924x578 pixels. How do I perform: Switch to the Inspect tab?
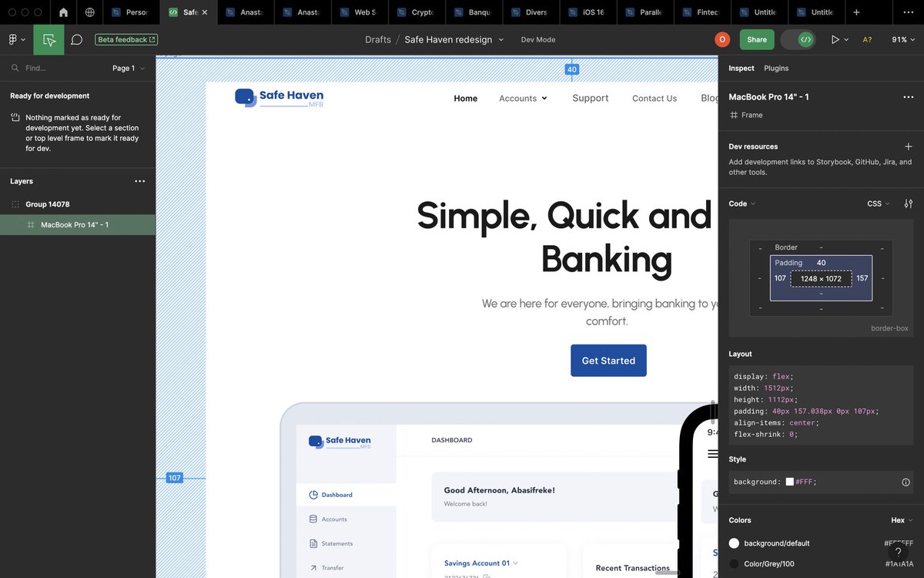click(x=742, y=68)
